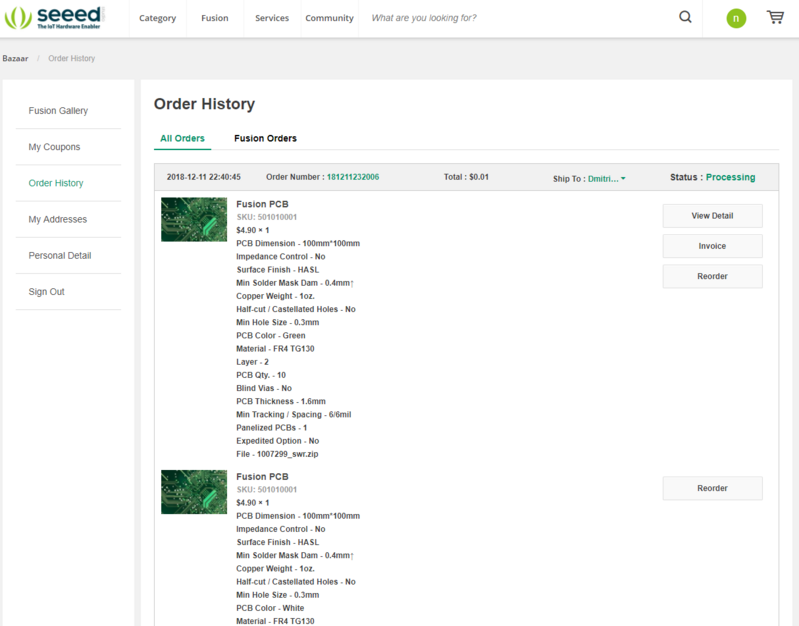Screen dimensions: 799x626
Task: Open the green user avatar
Action: point(736,18)
